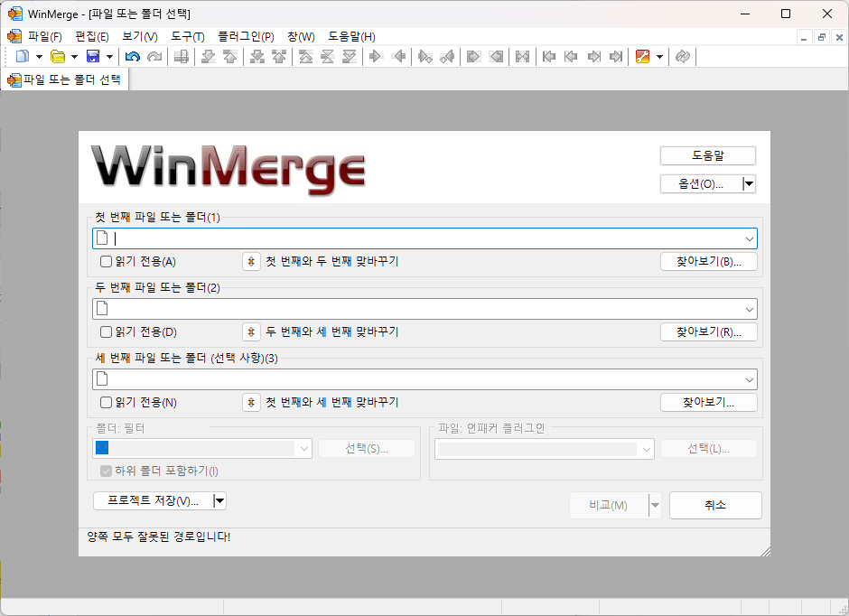Open the 파일(F) menu
Viewport: 849px width, 616px height.
45,36
